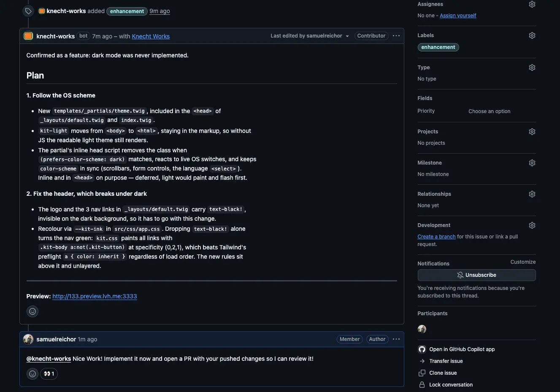Click knecht-works author name in comment header
Image resolution: width=560 pixels, height=392 pixels.
pos(56,36)
